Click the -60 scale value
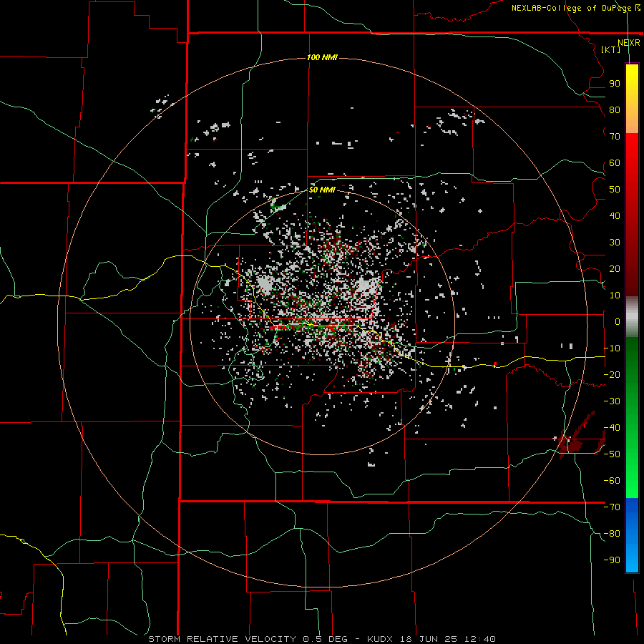The image size is (644, 644). pyautogui.click(x=612, y=481)
